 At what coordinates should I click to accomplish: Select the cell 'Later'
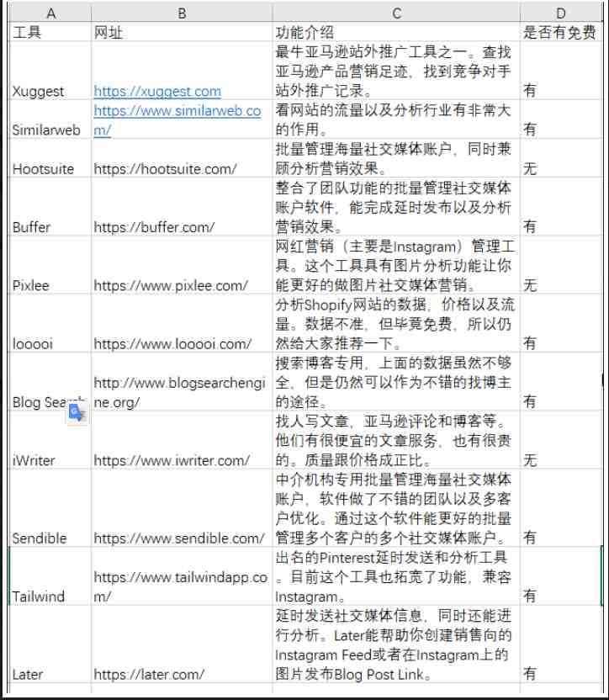(x=50, y=644)
